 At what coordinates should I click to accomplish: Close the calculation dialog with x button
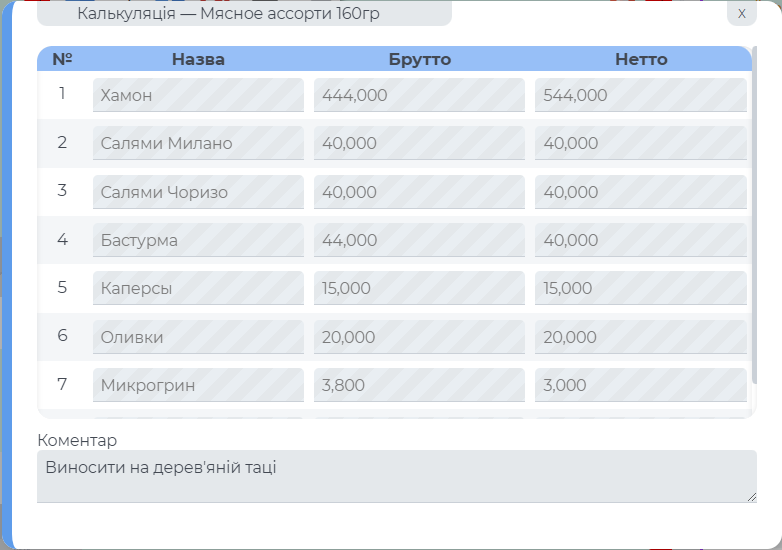pyautogui.click(x=741, y=13)
